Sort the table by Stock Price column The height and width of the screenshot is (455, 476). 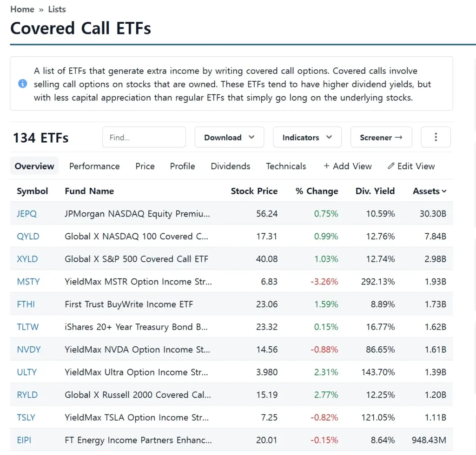(254, 191)
